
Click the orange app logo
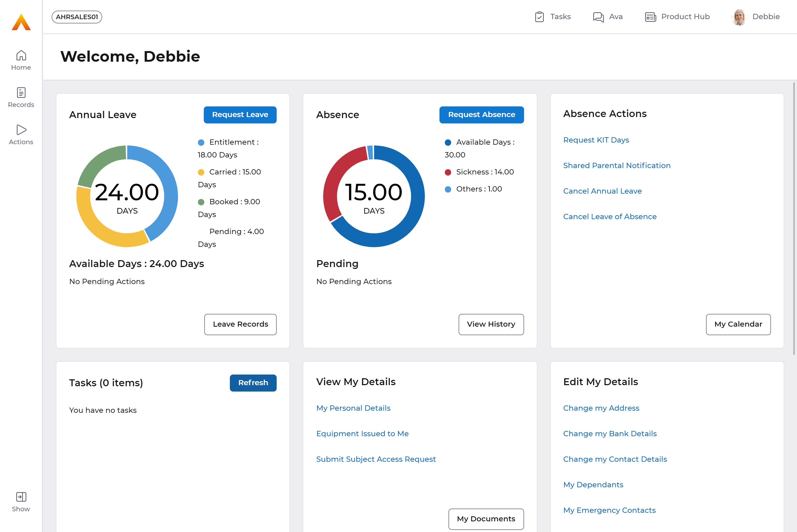tap(21, 22)
